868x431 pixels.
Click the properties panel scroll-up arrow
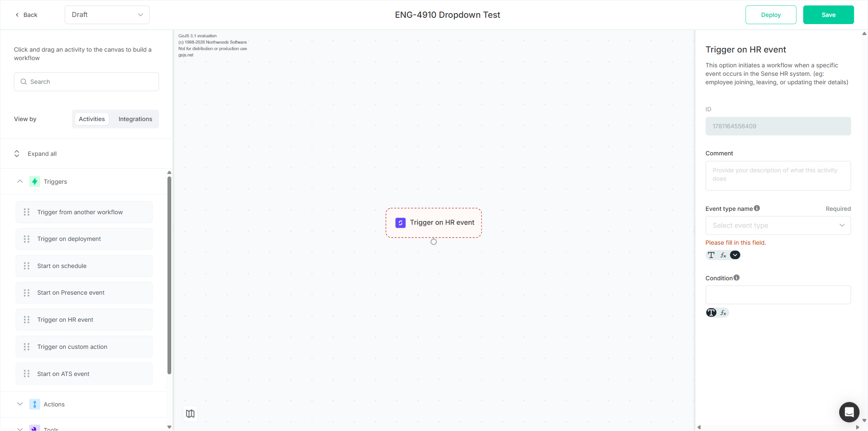(x=864, y=34)
